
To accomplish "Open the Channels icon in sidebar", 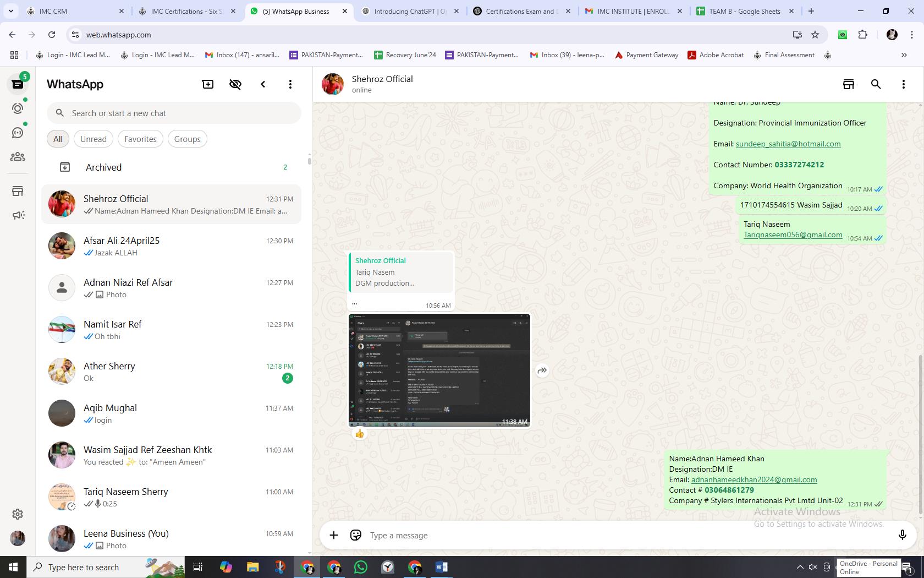I will click(x=18, y=133).
